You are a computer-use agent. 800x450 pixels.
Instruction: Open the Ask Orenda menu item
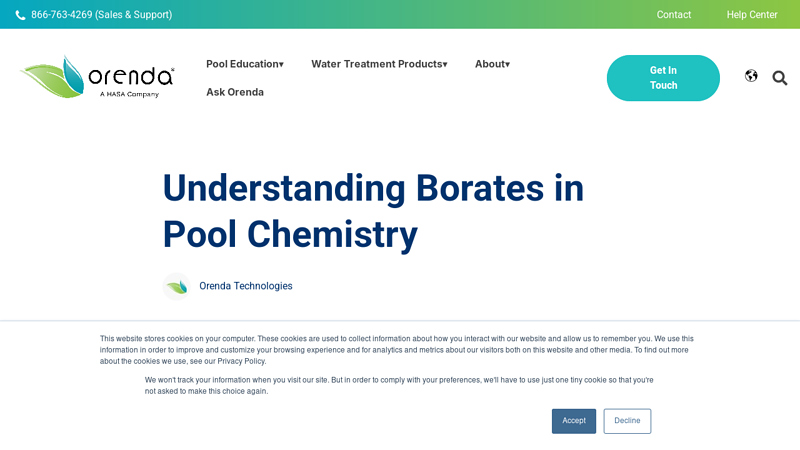pyautogui.click(x=235, y=92)
